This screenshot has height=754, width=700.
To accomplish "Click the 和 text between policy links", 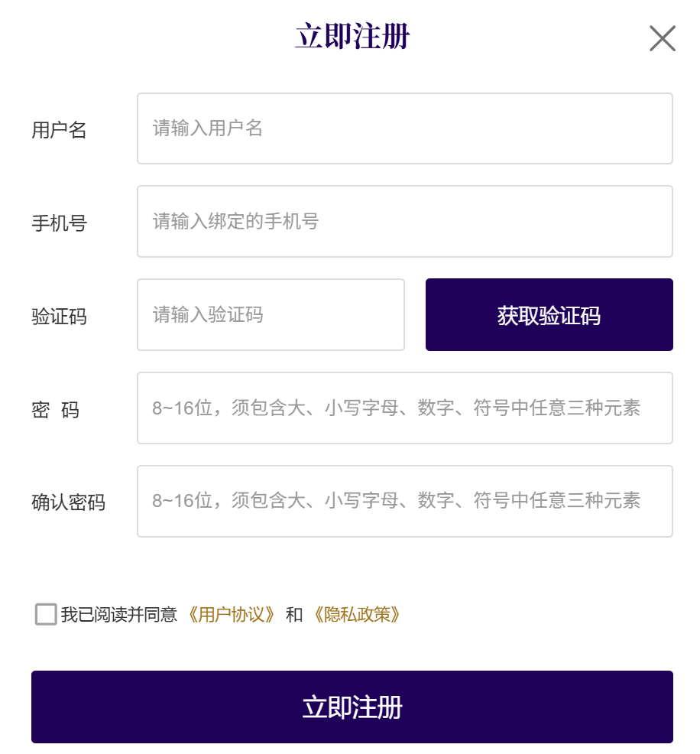I will [x=294, y=615].
